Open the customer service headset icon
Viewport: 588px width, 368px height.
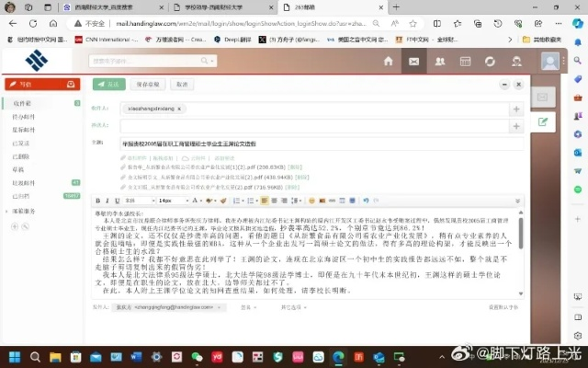(516, 62)
